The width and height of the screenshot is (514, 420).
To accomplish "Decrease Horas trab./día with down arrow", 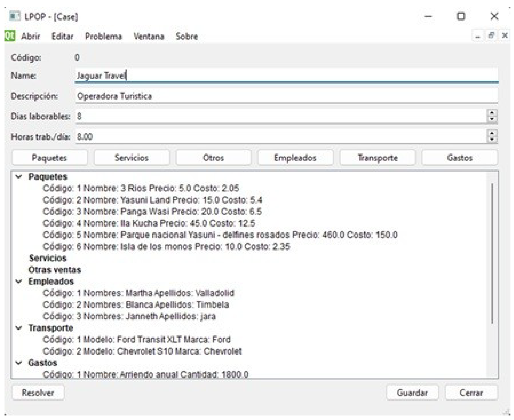I will (x=492, y=139).
